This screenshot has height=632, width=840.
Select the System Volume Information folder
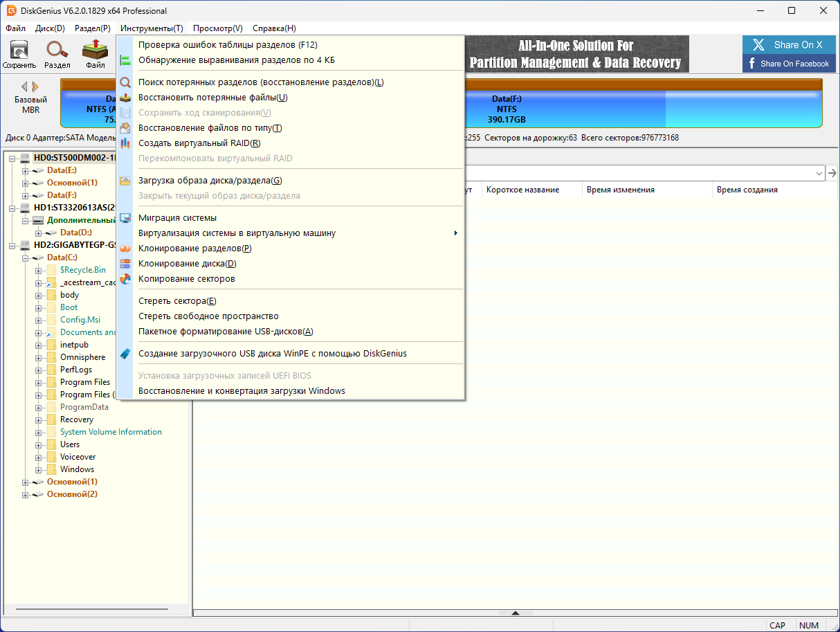[x=111, y=432]
